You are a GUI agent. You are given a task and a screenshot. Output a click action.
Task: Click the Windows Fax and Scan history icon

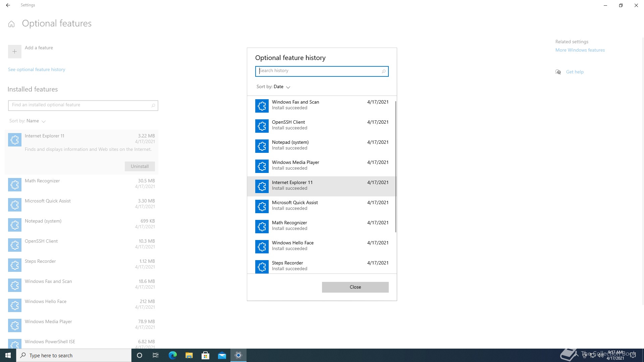262,106
